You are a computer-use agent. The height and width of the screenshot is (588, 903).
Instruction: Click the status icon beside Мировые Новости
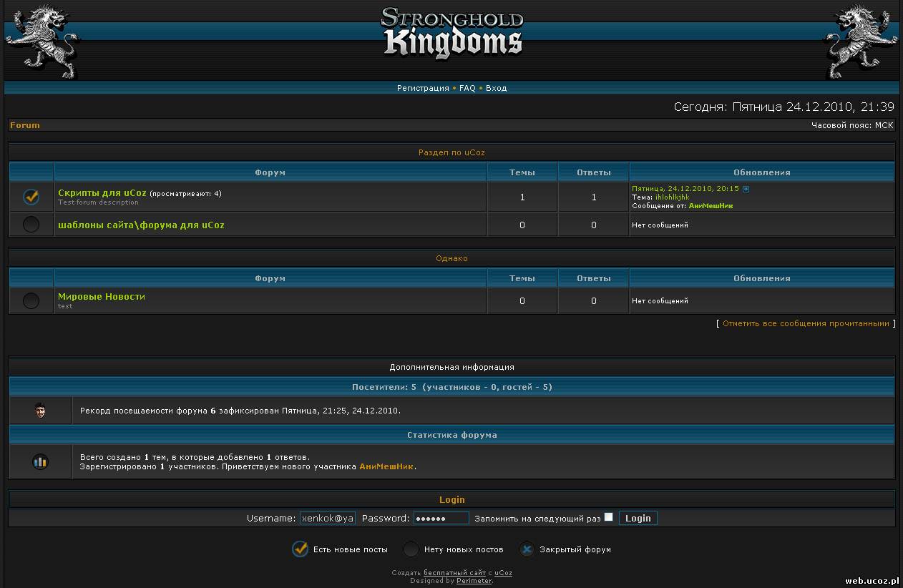[x=31, y=300]
